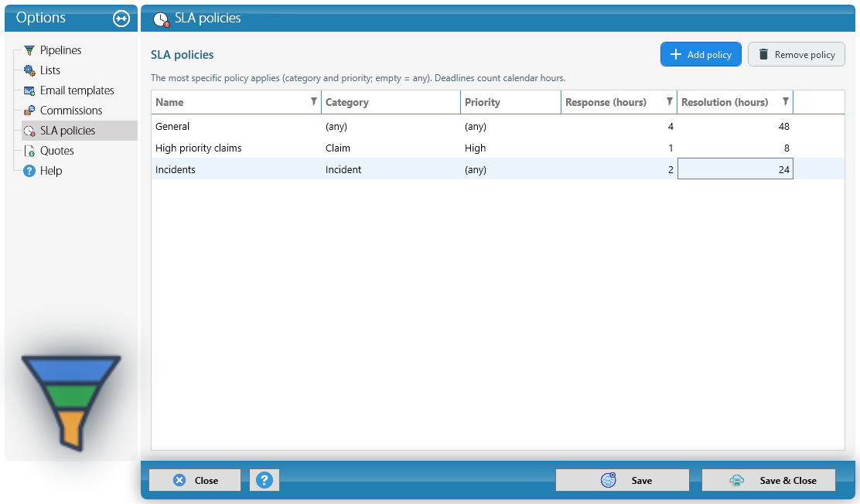Open the Response (hours) column filter
The width and height of the screenshot is (860, 504).
coord(669,101)
